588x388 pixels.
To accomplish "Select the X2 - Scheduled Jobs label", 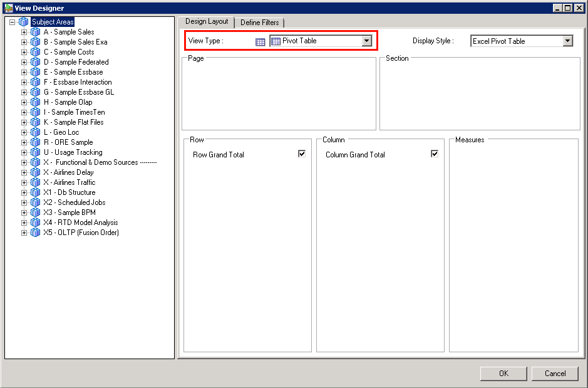I will tap(75, 202).
